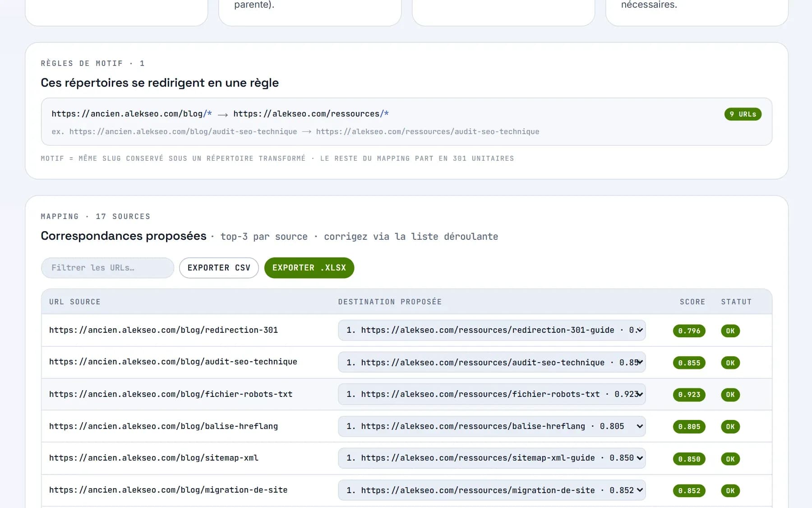The height and width of the screenshot is (508, 812).
Task: Click the 0.855 score badge
Action: point(689,363)
